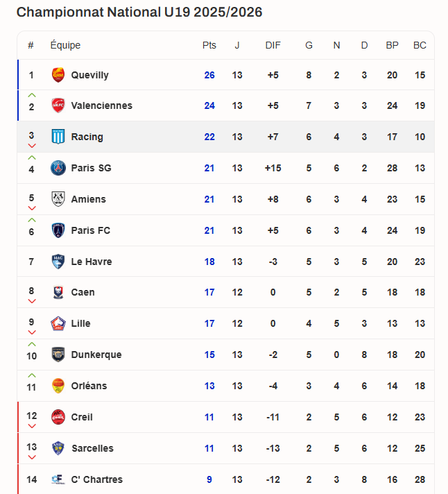Viewport: 448px width, 494px height.
Task: Sort standings by the Pts column header
Action: click(x=209, y=45)
